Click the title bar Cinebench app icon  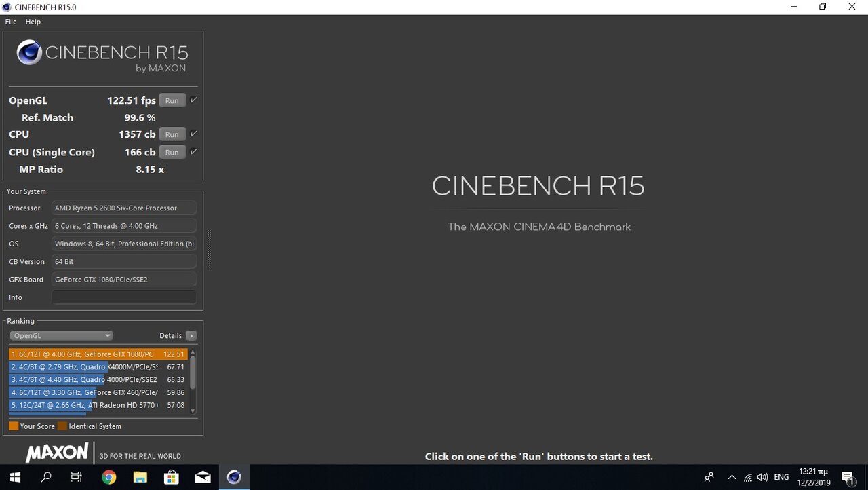7,7
